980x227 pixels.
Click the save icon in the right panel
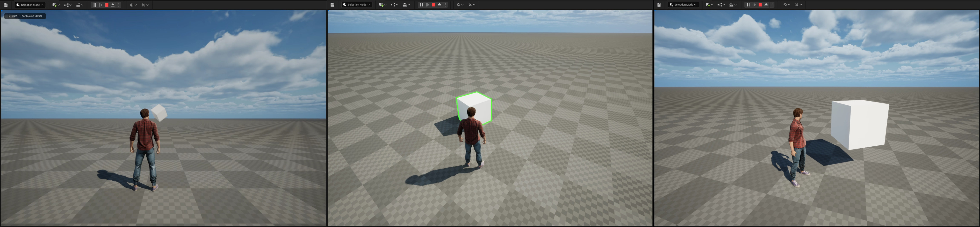coord(659,5)
